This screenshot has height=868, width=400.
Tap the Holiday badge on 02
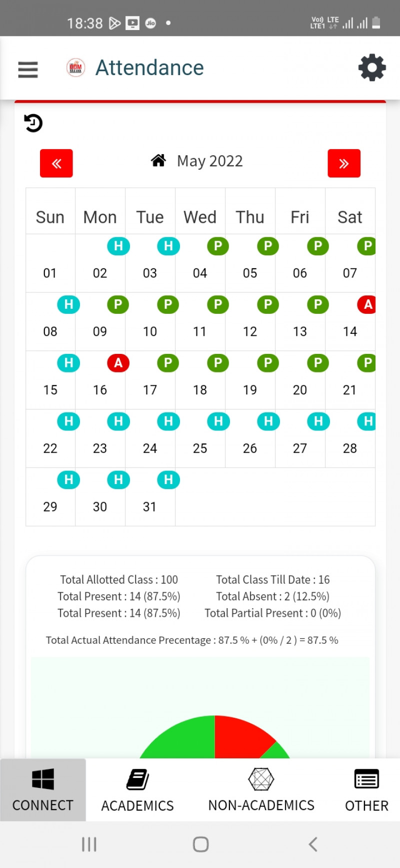pos(118,246)
